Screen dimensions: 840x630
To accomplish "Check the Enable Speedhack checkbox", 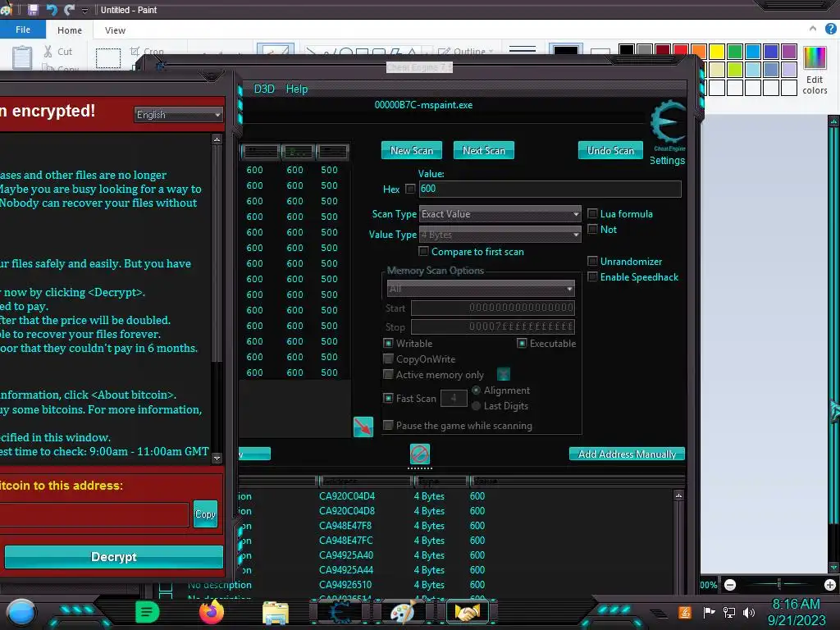I will coord(592,277).
